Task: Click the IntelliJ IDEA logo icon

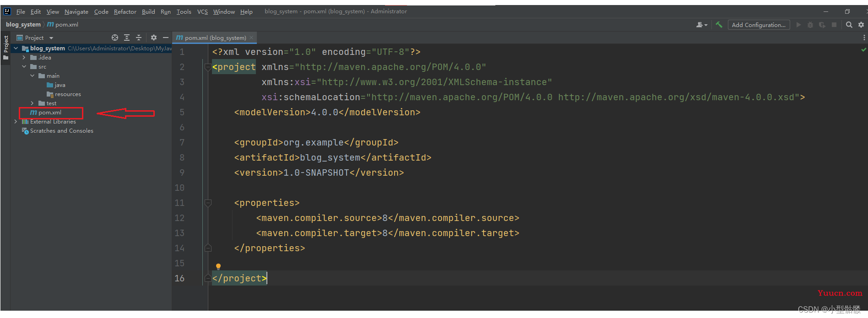Action: click(7, 11)
